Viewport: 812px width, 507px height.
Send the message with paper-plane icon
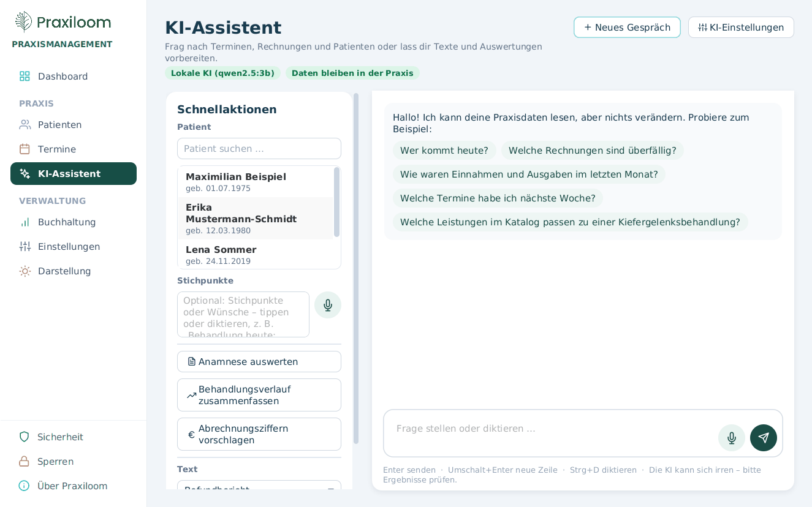[764, 438]
